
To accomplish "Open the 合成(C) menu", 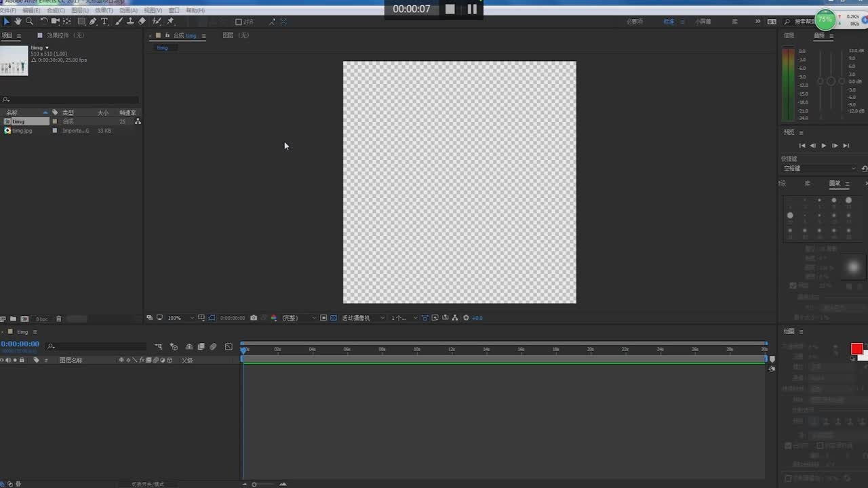I will (x=56, y=10).
